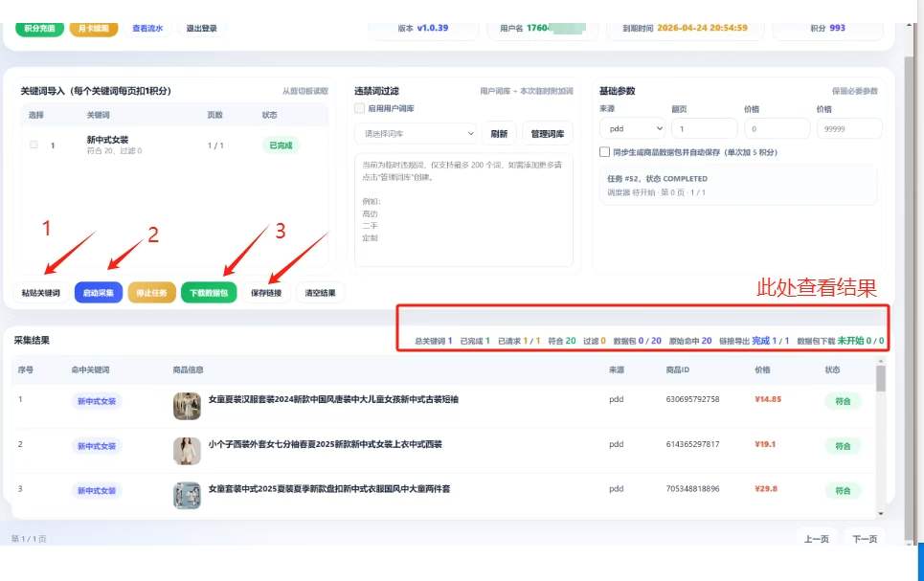
Task: Download the data package 下载数据包
Action: pos(209,293)
